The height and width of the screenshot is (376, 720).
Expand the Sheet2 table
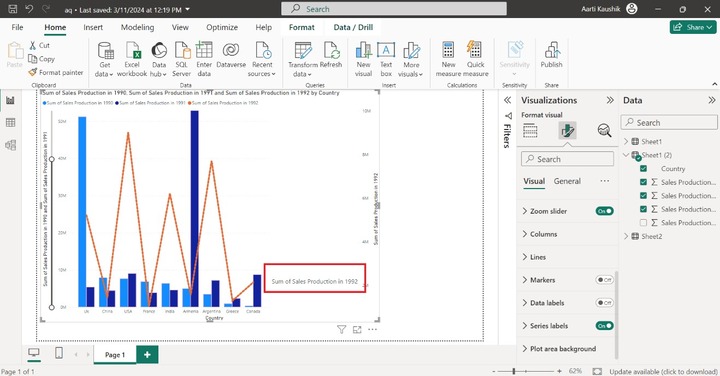click(626, 236)
